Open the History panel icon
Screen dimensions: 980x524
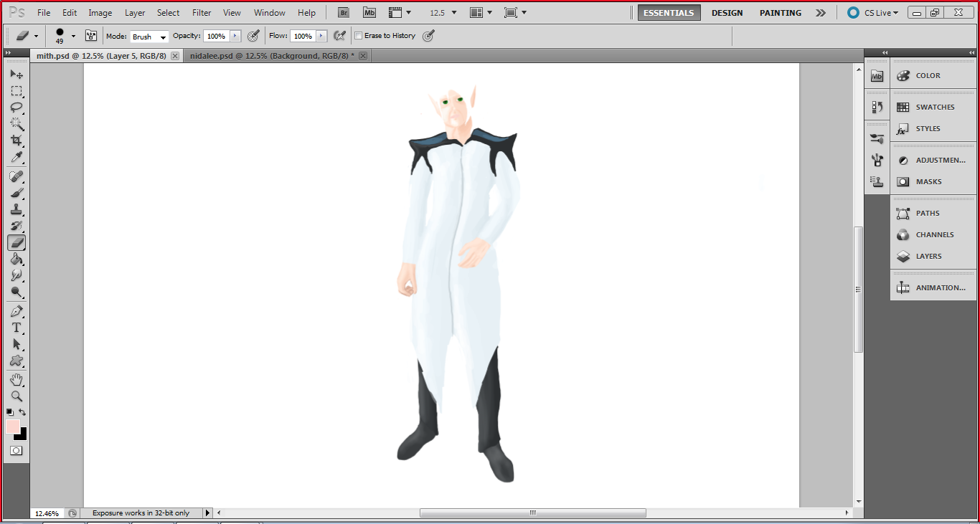click(x=877, y=107)
